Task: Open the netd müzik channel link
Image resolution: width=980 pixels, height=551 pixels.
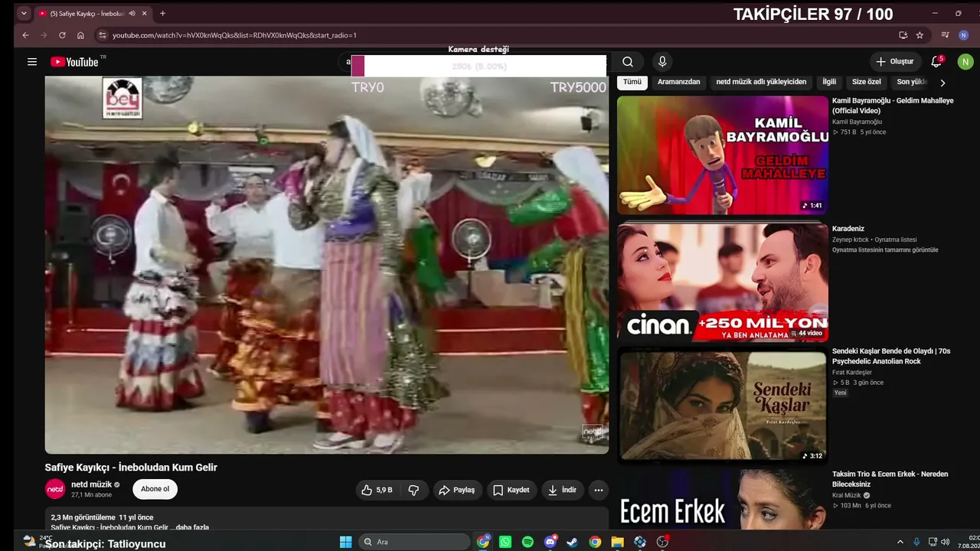Action: (92, 484)
